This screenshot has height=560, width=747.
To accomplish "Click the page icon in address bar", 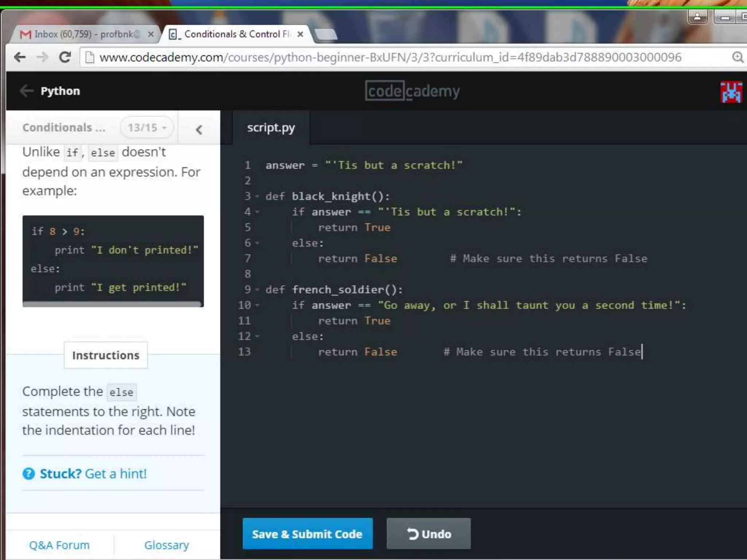I will point(89,57).
